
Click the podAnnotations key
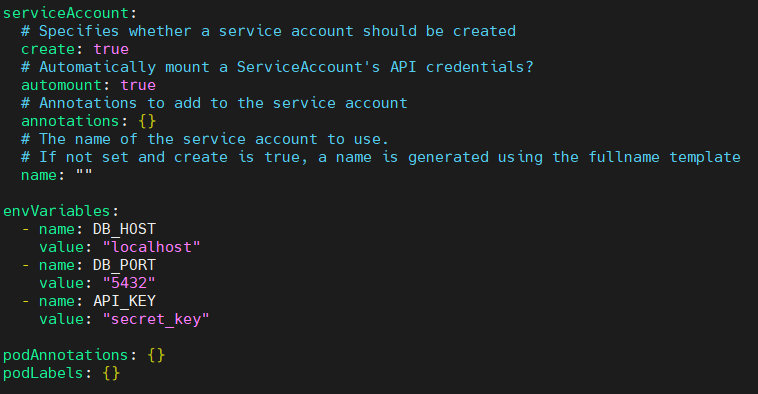click(66, 355)
